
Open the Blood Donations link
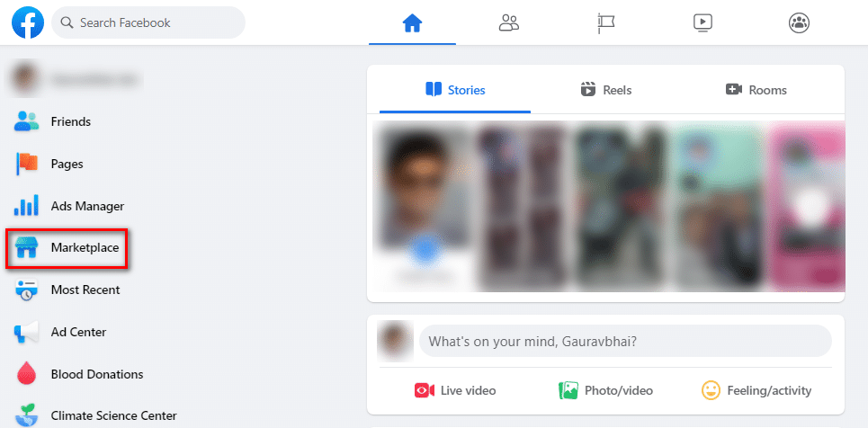tap(97, 374)
